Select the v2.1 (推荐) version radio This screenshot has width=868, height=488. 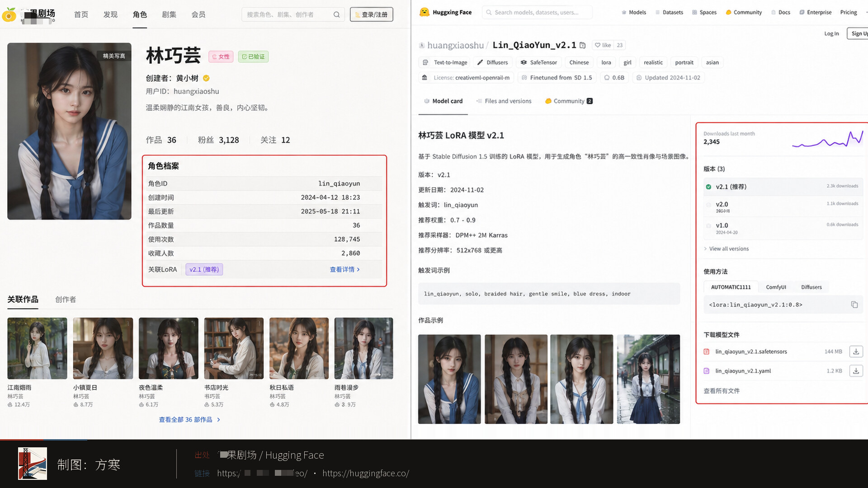click(x=708, y=187)
